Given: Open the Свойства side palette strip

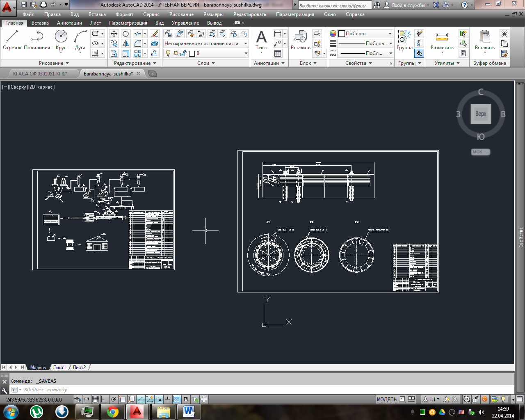Looking at the screenshot, I should (x=521, y=237).
